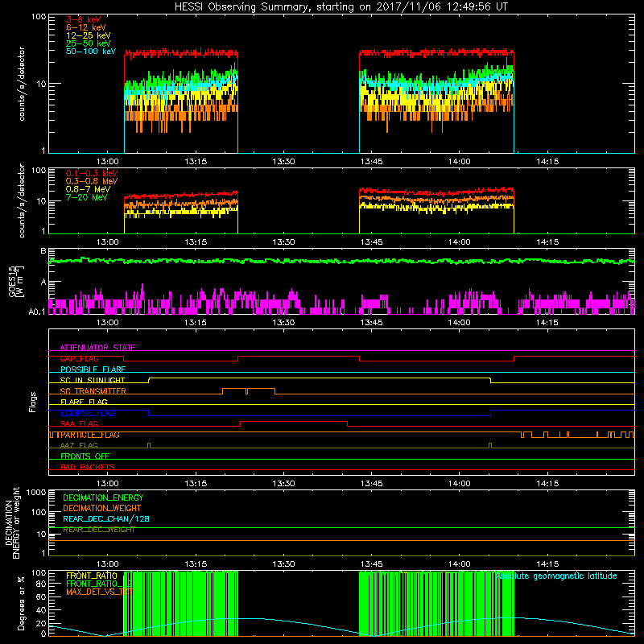Click the yellow "0.8-7 MeV" legend entry
644x644 pixels.
click(x=88, y=189)
